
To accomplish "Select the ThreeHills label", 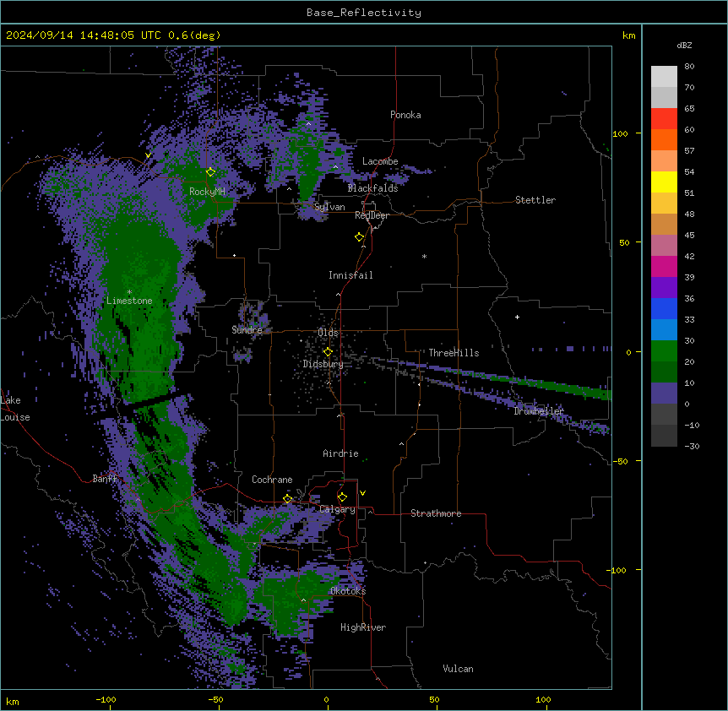I will pyautogui.click(x=454, y=353).
